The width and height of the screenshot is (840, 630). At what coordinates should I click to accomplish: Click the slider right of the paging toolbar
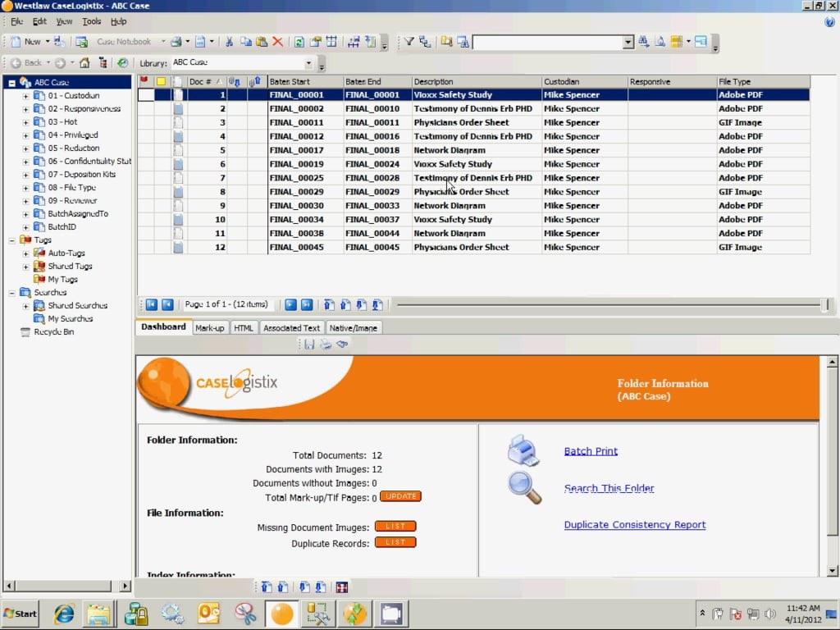pyautogui.click(x=824, y=305)
